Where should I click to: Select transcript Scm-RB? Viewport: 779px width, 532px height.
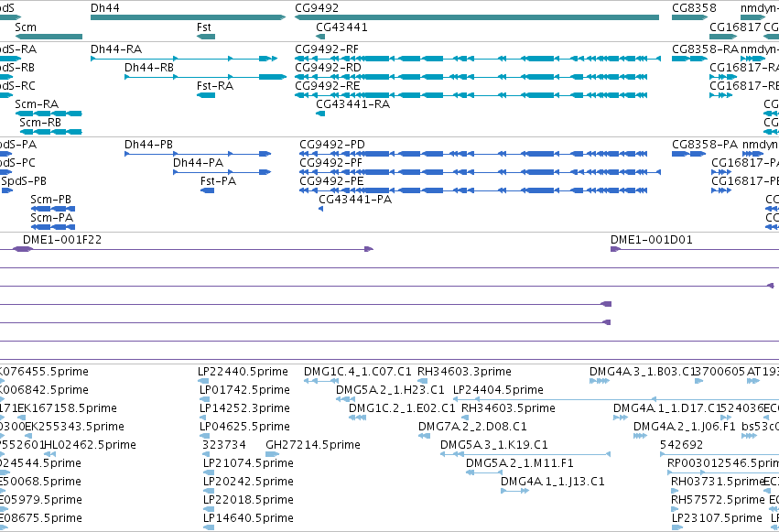(x=50, y=132)
